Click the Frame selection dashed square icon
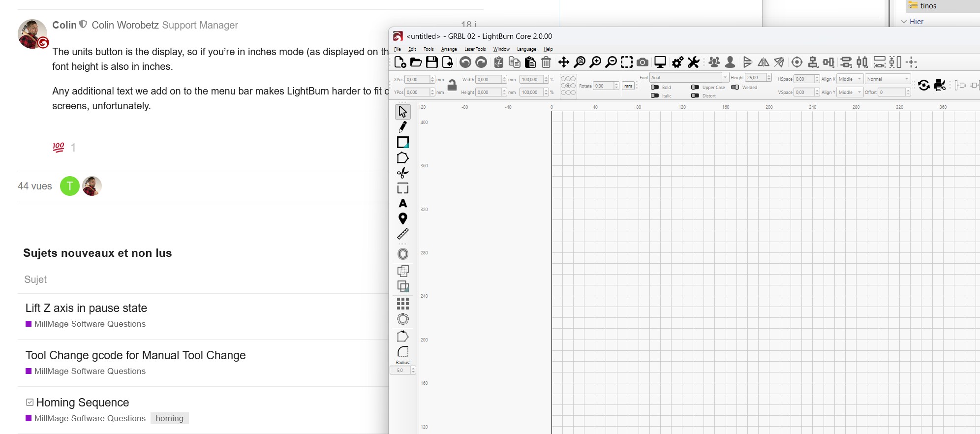The height and width of the screenshot is (434, 980). coord(627,62)
